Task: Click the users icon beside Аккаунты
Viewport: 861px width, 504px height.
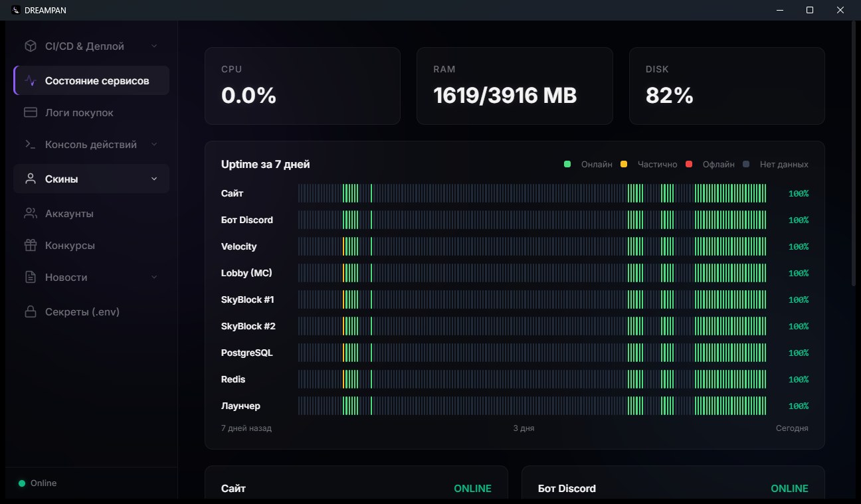Action: (30, 213)
